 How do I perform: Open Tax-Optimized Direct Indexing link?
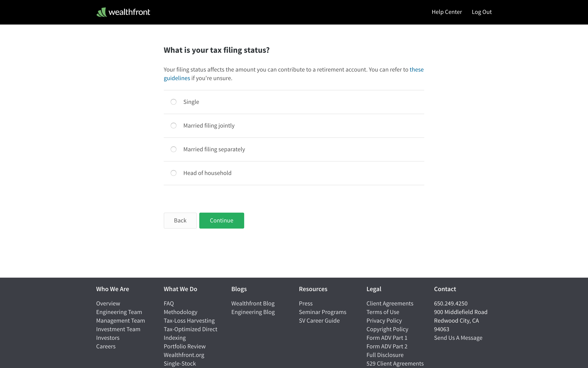190,333
